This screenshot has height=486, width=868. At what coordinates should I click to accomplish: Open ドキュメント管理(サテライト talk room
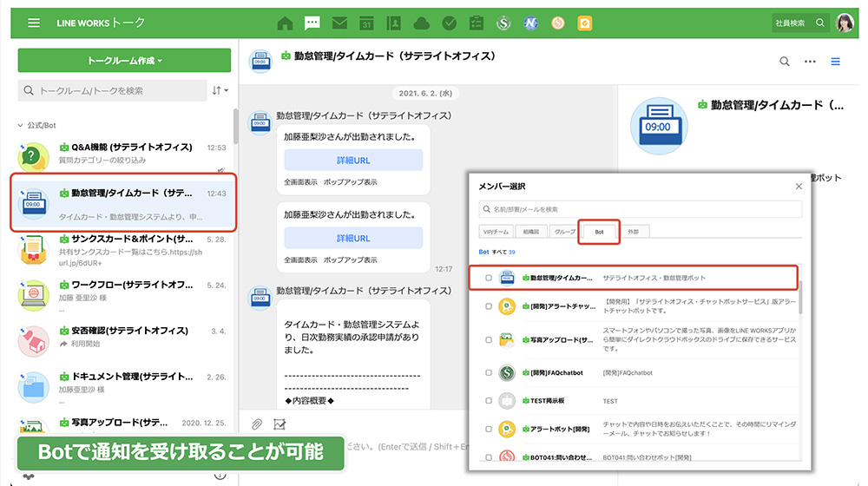(x=123, y=386)
